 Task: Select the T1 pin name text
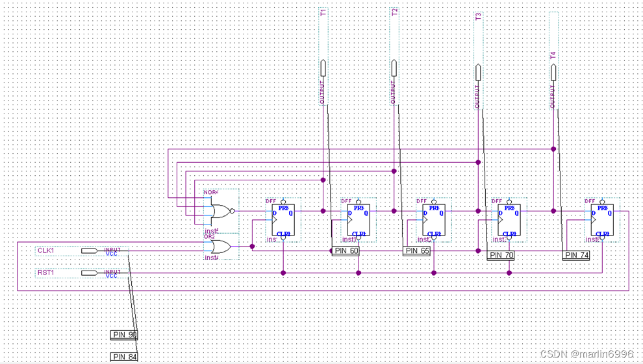click(x=323, y=13)
